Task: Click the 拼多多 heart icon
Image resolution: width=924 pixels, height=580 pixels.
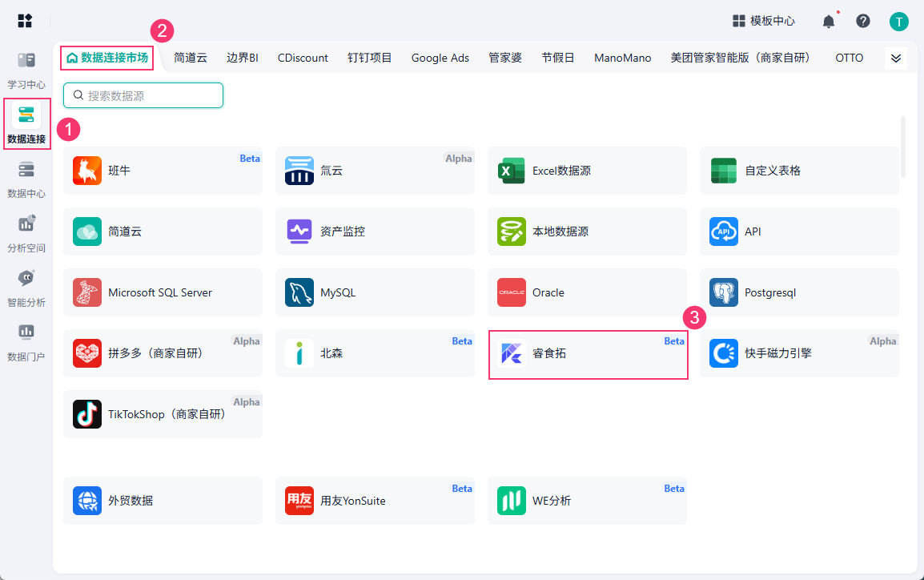Action: tap(87, 353)
